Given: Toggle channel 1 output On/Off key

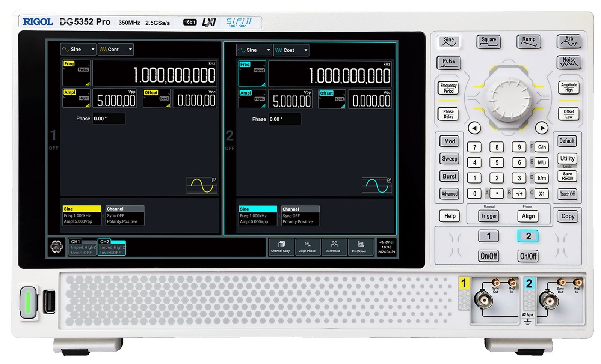Looking at the screenshot, I should [x=489, y=256].
